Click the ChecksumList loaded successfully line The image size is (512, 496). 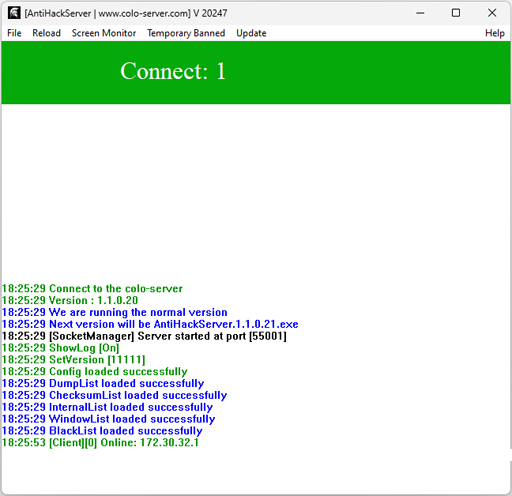coord(114,395)
